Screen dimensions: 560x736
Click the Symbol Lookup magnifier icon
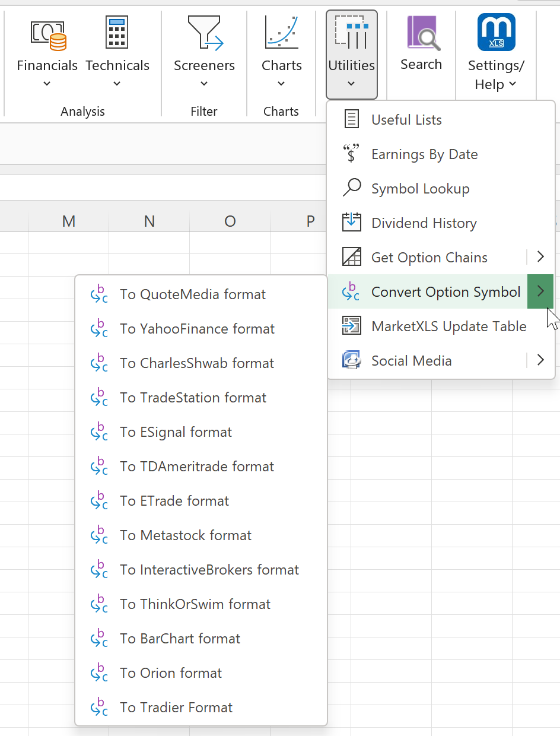[x=352, y=188]
